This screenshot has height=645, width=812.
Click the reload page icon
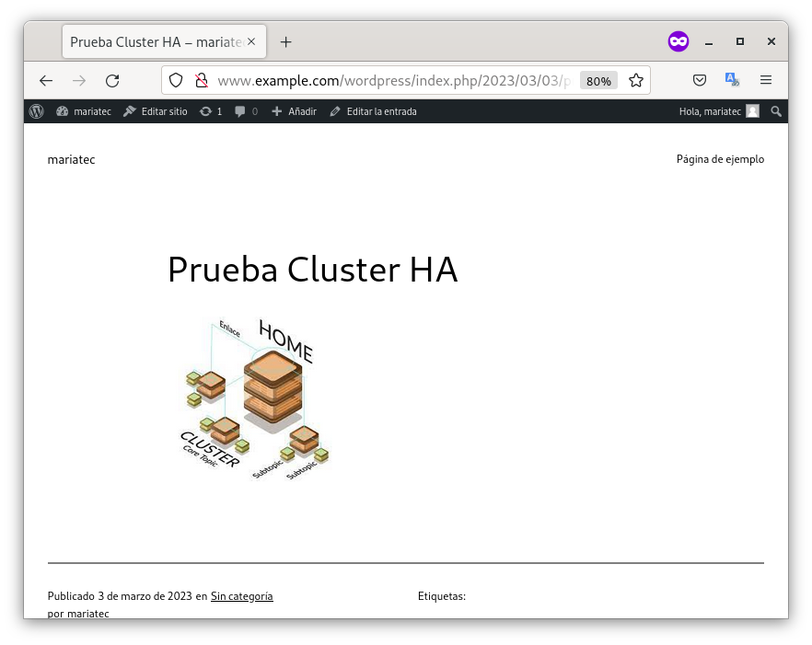pyautogui.click(x=112, y=81)
